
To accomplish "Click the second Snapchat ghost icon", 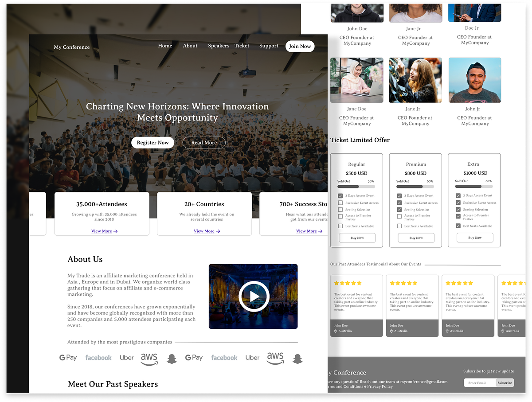I will pos(297,359).
